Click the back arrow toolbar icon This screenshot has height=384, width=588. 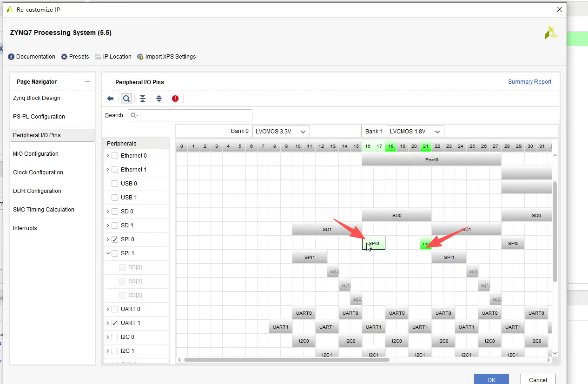coord(110,99)
